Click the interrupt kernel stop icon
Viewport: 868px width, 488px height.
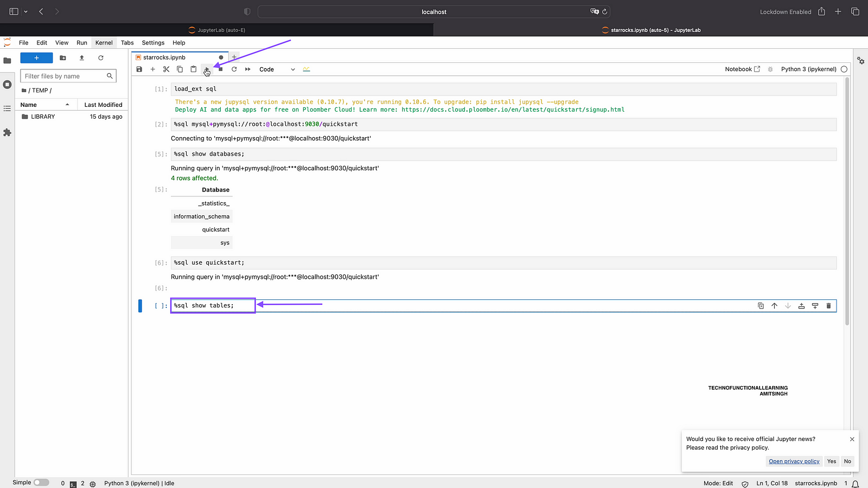click(221, 69)
